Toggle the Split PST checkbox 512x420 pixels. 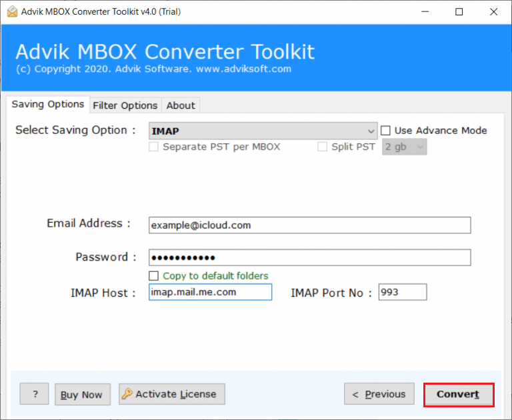[x=322, y=147]
